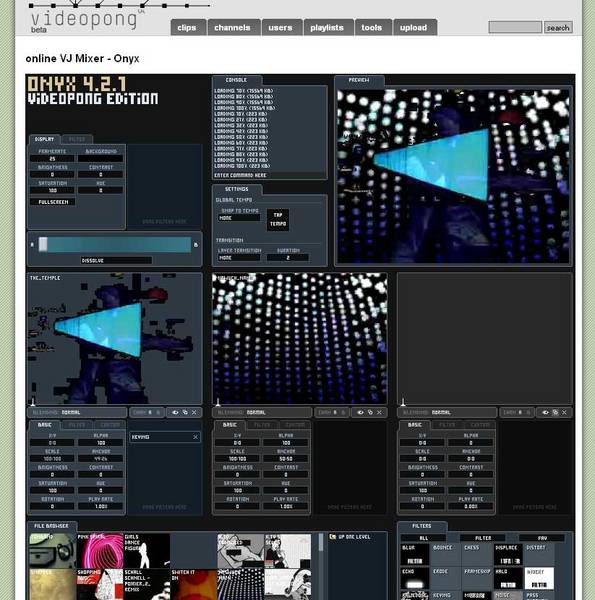The height and width of the screenshot is (600, 595).
Task: Click the videopong search field
Action: point(515,28)
